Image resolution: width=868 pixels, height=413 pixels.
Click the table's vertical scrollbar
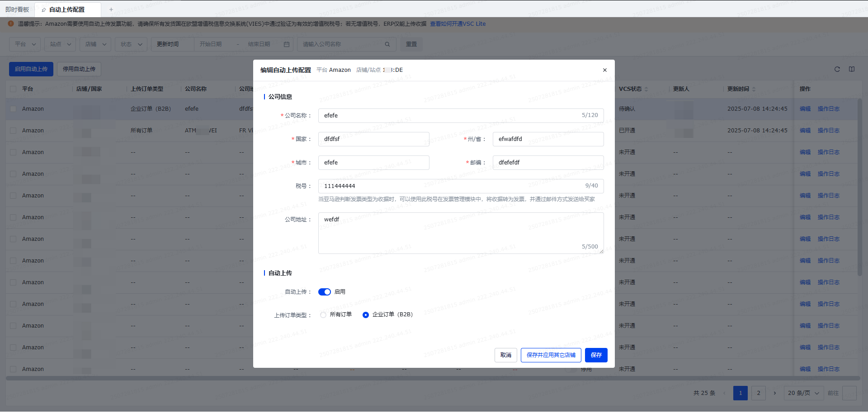click(859, 187)
